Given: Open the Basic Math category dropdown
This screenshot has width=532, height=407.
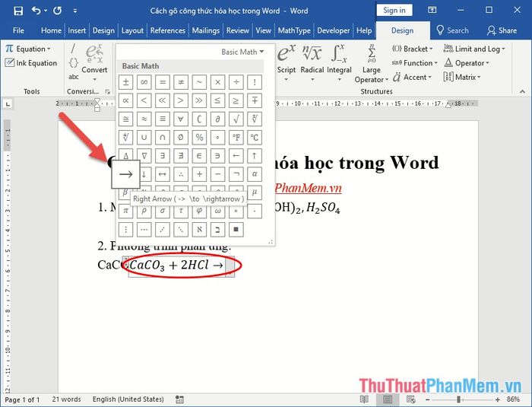Looking at the screenshot, I should pyautogui.click(x=242, y=52).
